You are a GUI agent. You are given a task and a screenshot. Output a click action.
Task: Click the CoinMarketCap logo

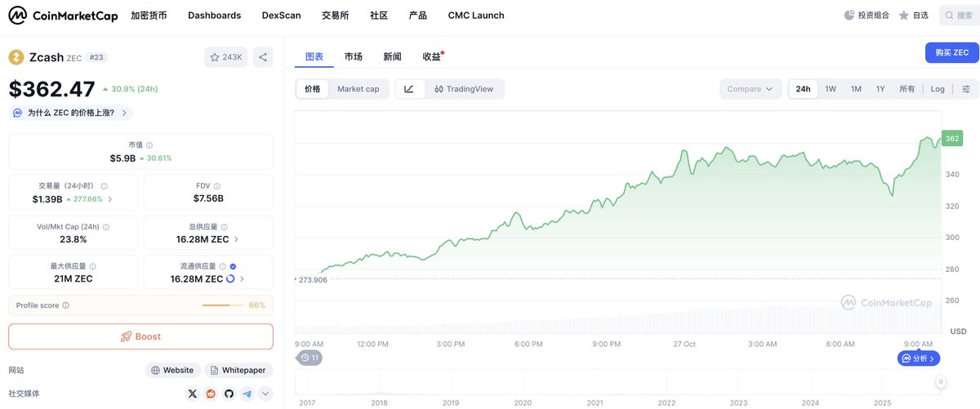coord(63,16)
